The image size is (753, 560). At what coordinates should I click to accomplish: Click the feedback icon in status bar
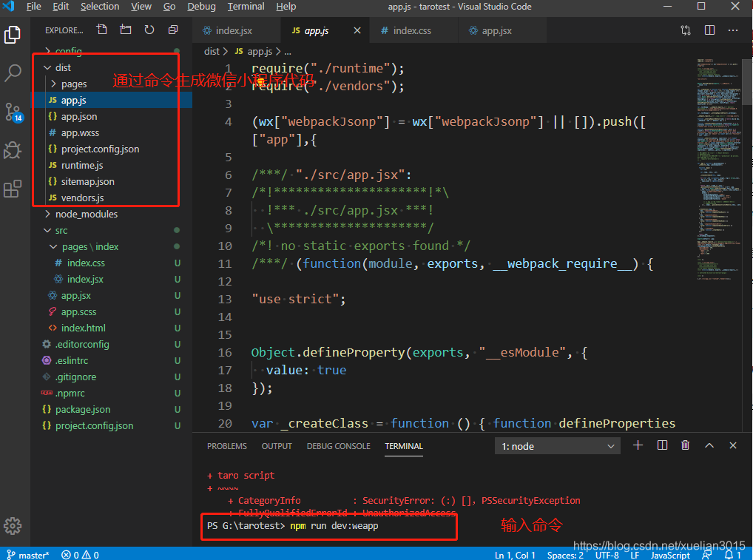click(x=707, y=555)
